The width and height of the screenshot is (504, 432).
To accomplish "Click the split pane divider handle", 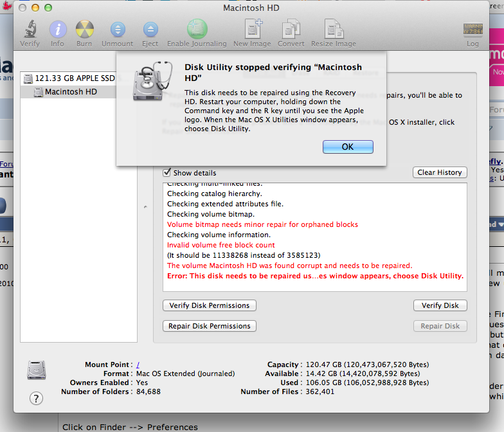I will pyautogui.click(x=145, y=207).
